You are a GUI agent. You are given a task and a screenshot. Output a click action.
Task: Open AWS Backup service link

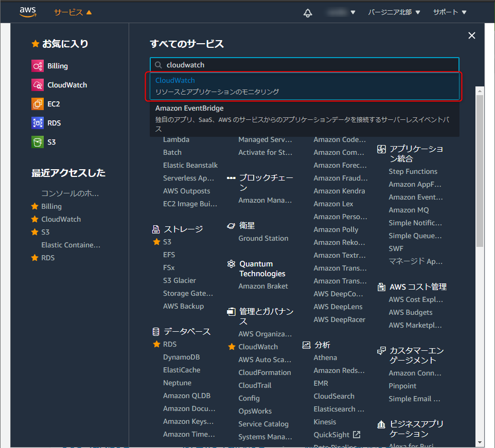(x=183, y=307)
